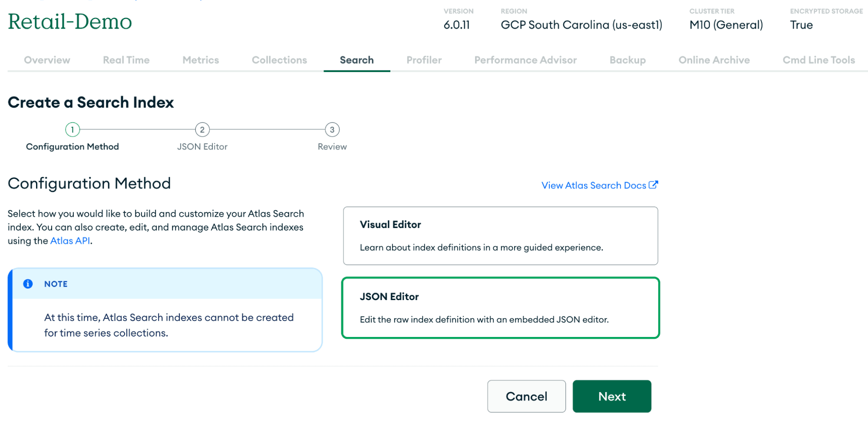Open the View Atlas Search Docs link
Viewport: 868px width, 439px height.
coord(594,185)
